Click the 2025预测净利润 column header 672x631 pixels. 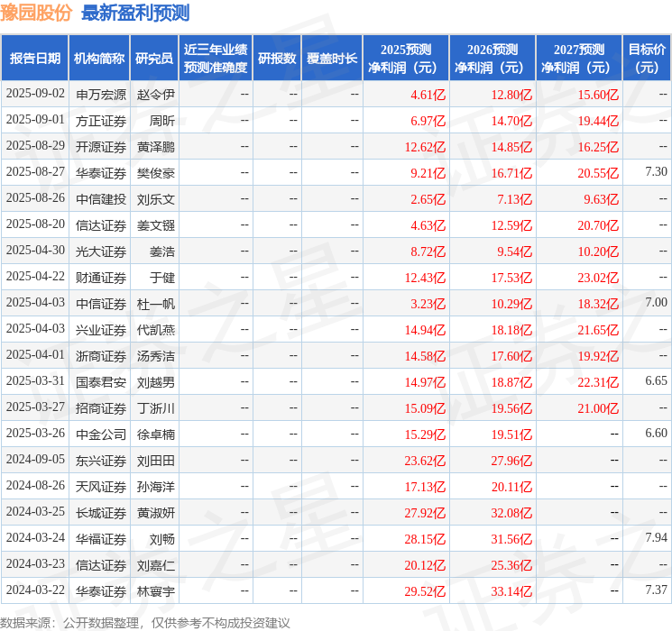(405, 58)
